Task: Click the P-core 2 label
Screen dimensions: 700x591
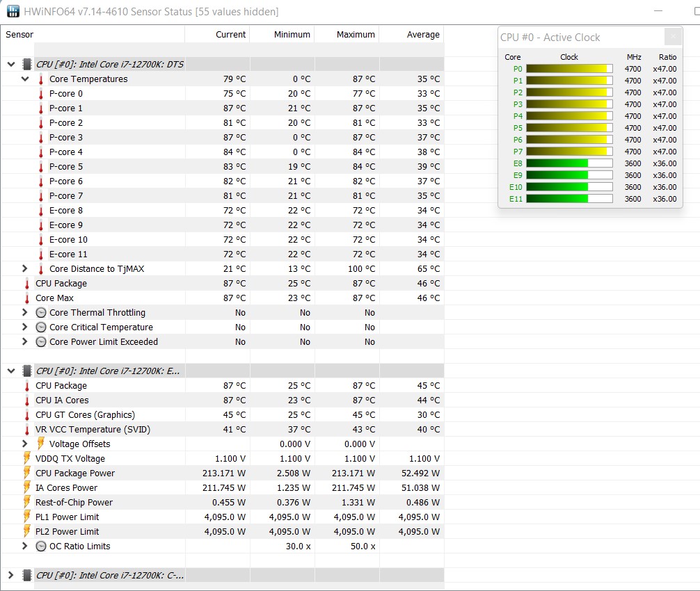Action: click(x=65, y=122)
